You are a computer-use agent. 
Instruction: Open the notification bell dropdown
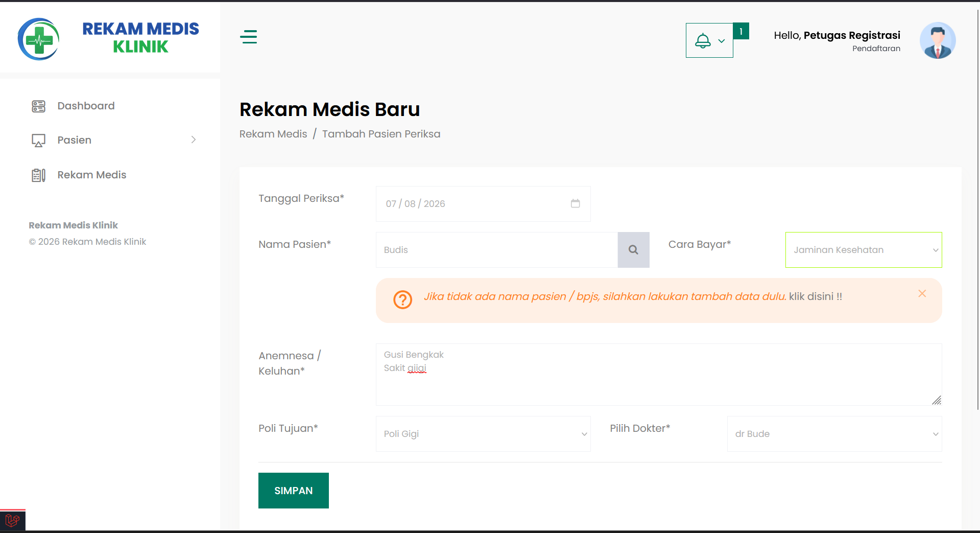pyautogui.click(x=709, y=40)
